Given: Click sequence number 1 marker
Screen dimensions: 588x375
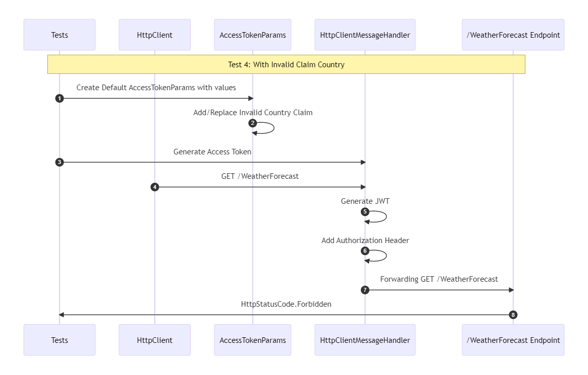Looking at the screenshot, I should [59, 98].
